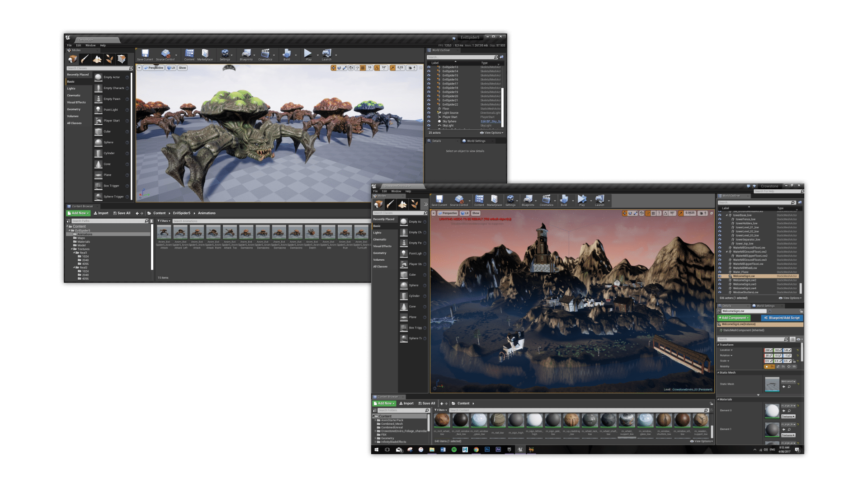
Task: Open Add New dropdown in EvilSpider5 Content Browser
Action: click(79, 213)
